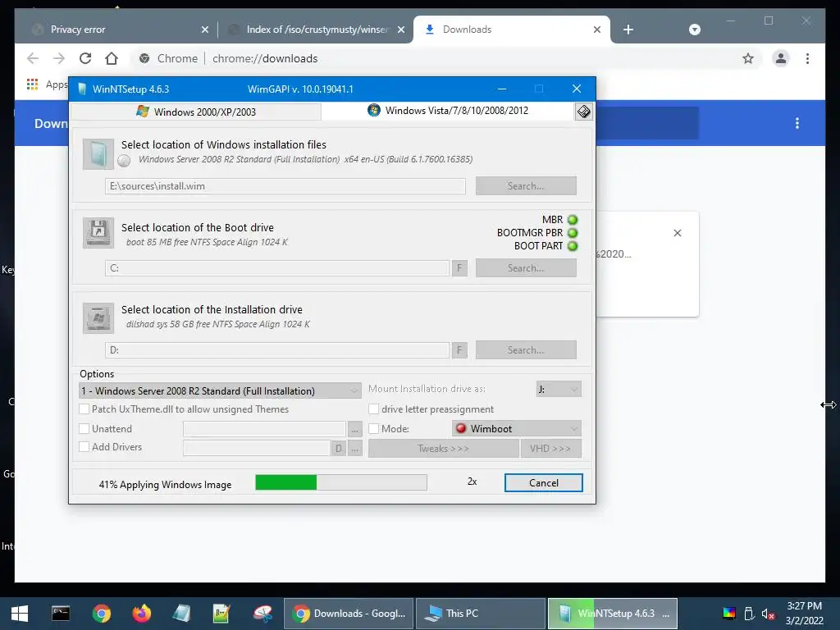Click the disc icon beside the Windows Server 2008 R2 description
Viewport: 840px width, 630px height.
124,161
